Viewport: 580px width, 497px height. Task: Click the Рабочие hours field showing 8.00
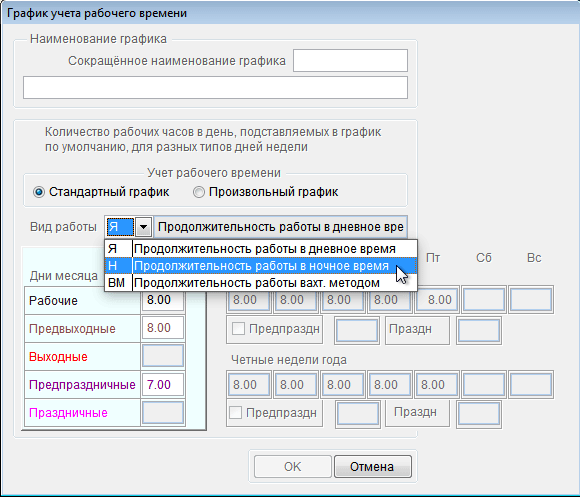[162, 300]
